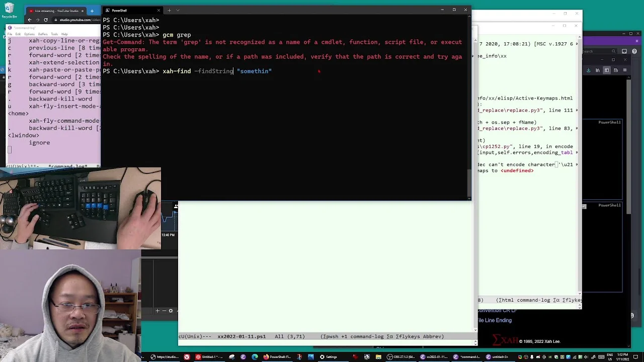Click the studio.youtube.com address bar
Screen dimensions: 644x362
[x=77, y=20]
